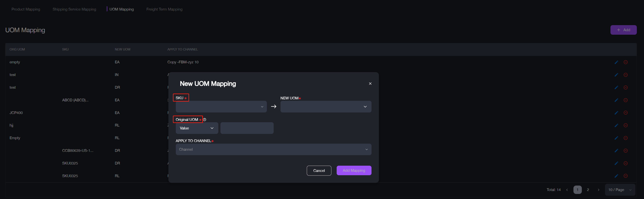Image resolution: width=644 pixels, height=199 pixels.
Task: Click the edit pencil for the JCP400 row
Action: 616,113
